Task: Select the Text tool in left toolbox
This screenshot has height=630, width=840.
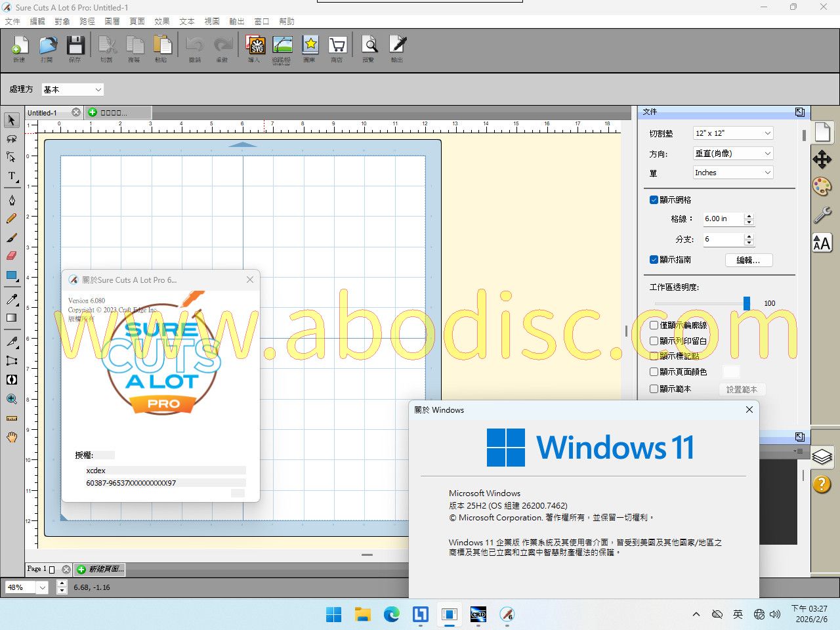Action: (x=12, y=177)
